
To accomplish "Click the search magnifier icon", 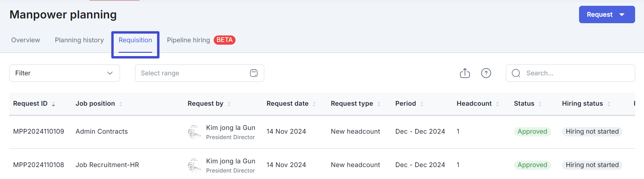I will pos(516,73).
